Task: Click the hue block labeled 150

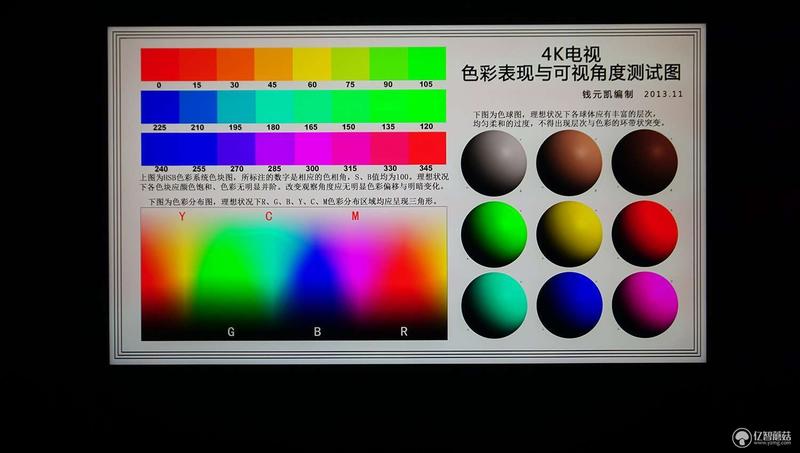Action: tap(351, 106)
